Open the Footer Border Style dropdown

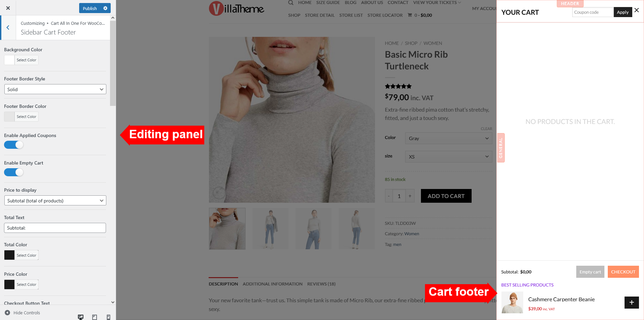[x=55, y=89]
